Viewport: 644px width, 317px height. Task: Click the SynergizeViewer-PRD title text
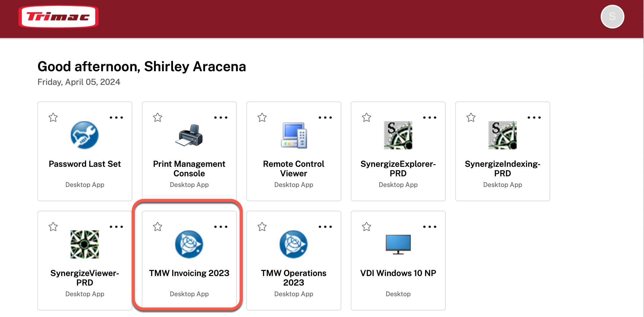pos(85,278)
